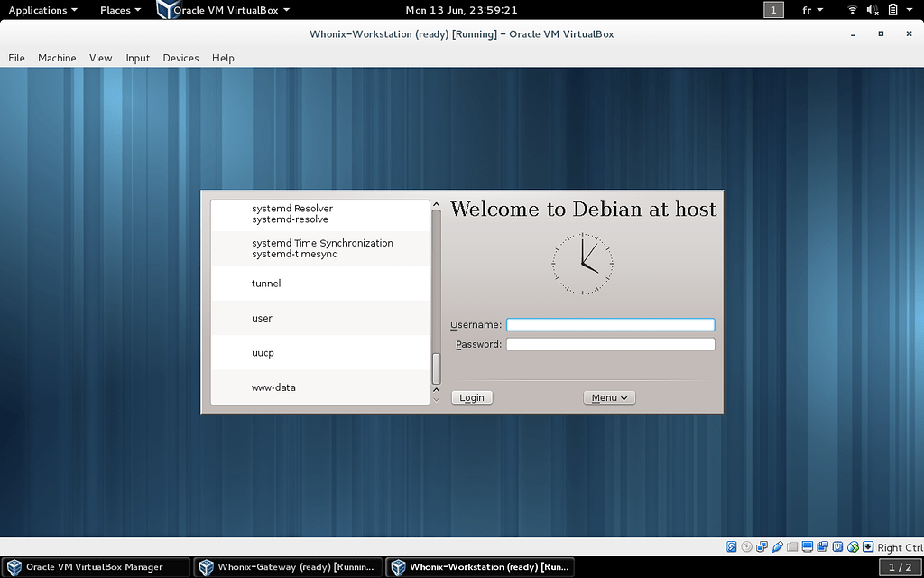The width and height of the screenshot is (924, 578).
Task: Open the hard disk activity status icon
Action: pos(731,546)
